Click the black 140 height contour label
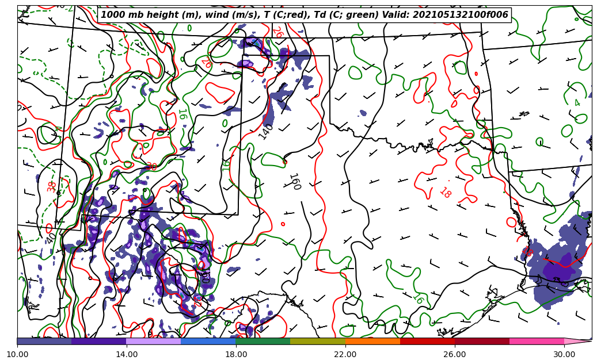Viewport: 597px width, 364px height. click(265, 131)
